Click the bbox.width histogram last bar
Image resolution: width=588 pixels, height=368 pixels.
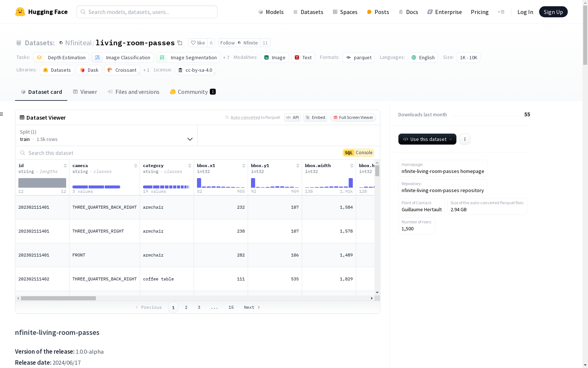coord(351,183)
